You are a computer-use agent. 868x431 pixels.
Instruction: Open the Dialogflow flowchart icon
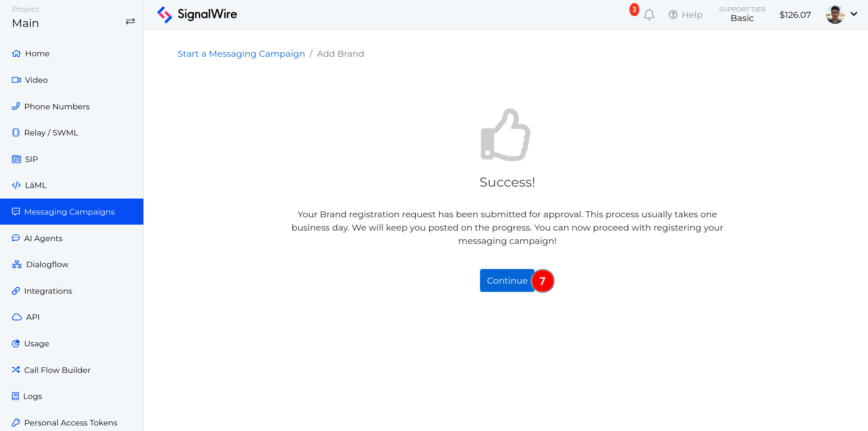click(x=16, y=264)
